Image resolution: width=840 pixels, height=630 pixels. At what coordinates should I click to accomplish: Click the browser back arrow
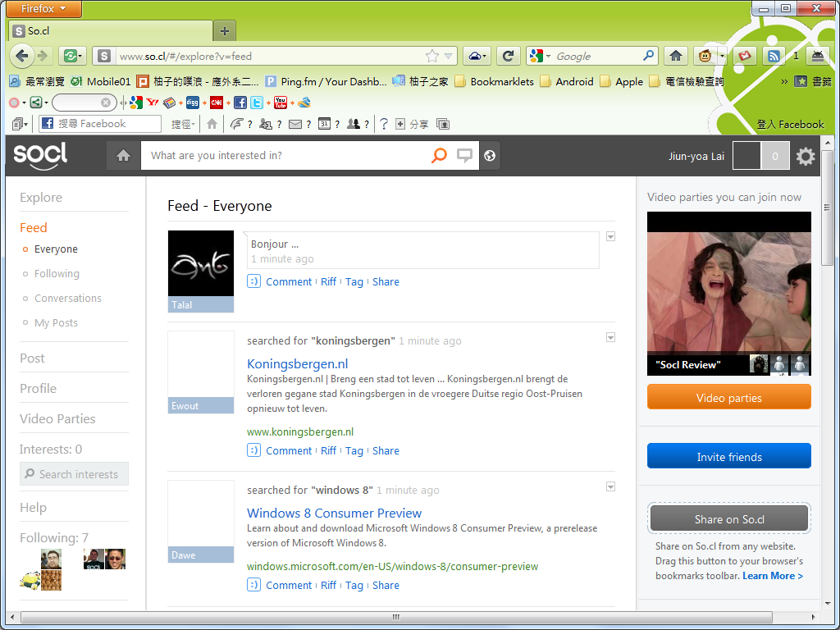pos(22,56)
